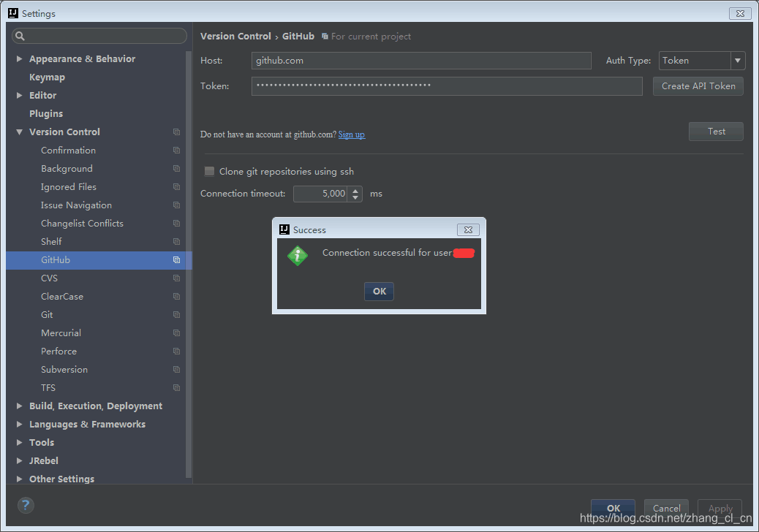Follow the Sign up link
This screenshot has width=759, height=532.
tap(352, 134)
